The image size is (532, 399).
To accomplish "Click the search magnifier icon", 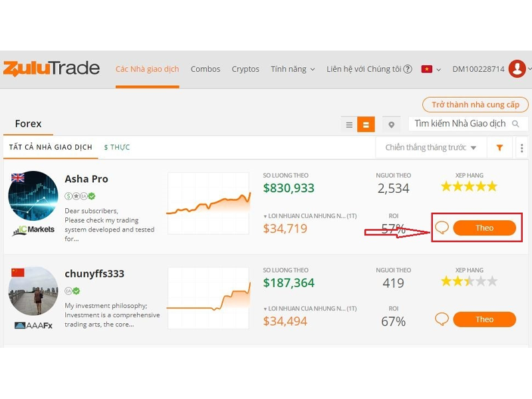I will tap(516, 124).
